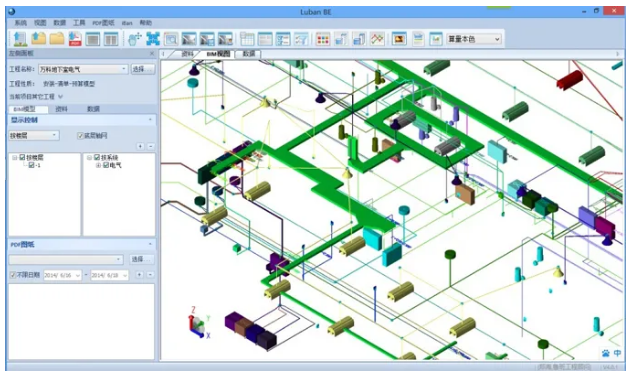Switch to the 资料 tab above viewport

pyautogui.click(x=188, y=54)
